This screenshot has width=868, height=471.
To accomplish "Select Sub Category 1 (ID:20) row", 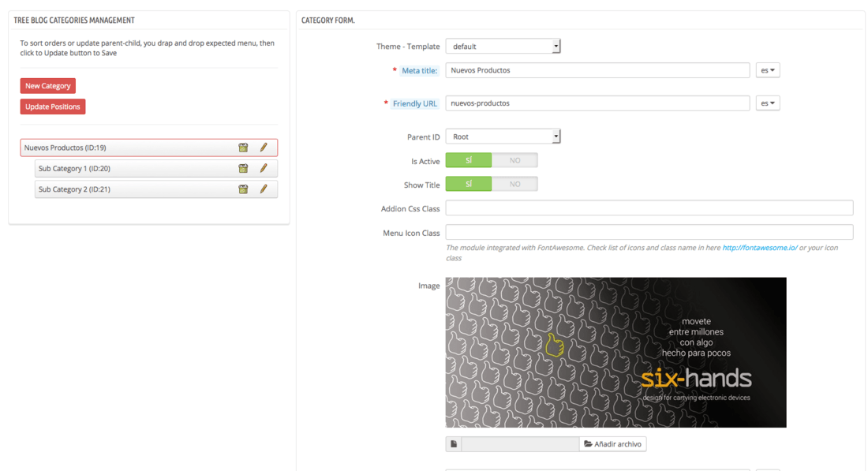I will tap(156, 168).
